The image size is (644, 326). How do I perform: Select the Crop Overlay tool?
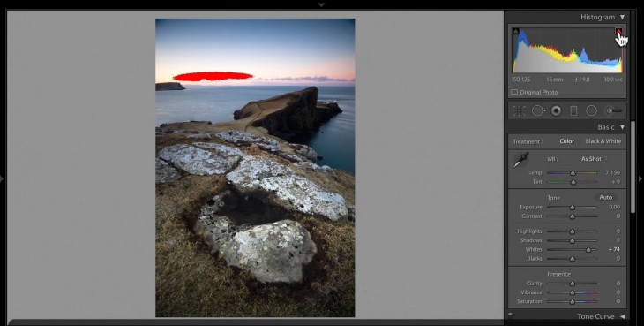pos(520,110)
